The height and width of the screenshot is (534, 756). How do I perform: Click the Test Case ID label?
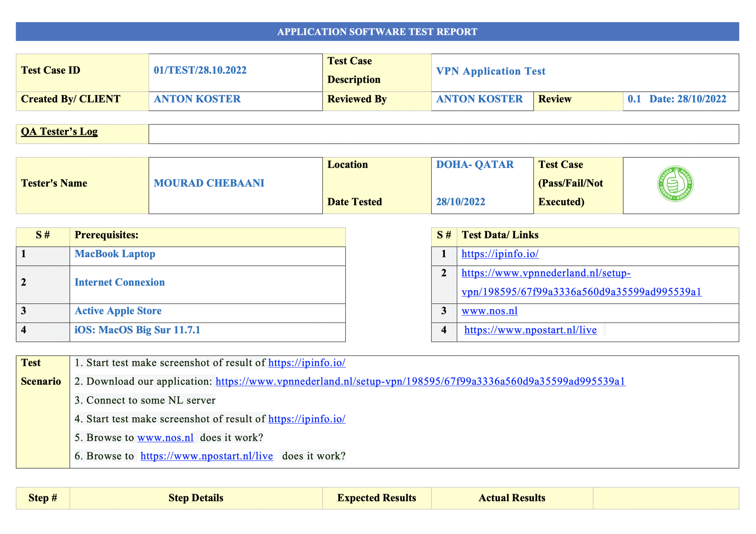pos(50,70)
